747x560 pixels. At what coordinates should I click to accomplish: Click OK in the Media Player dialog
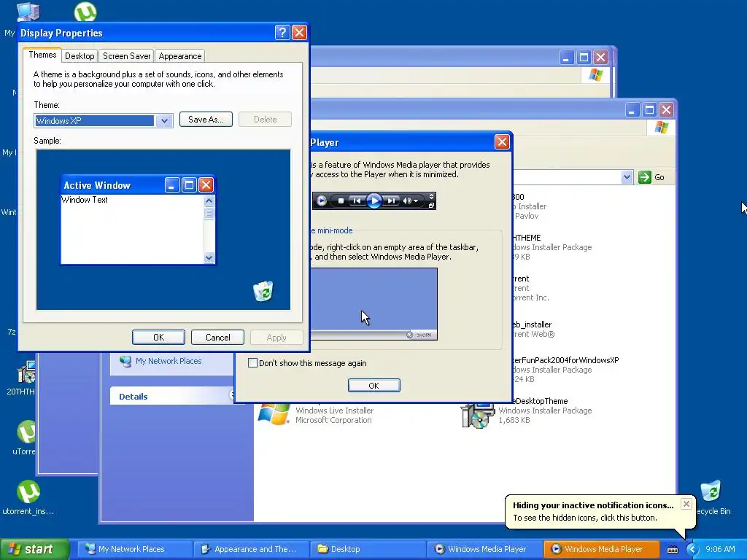[x=374, y=386]
